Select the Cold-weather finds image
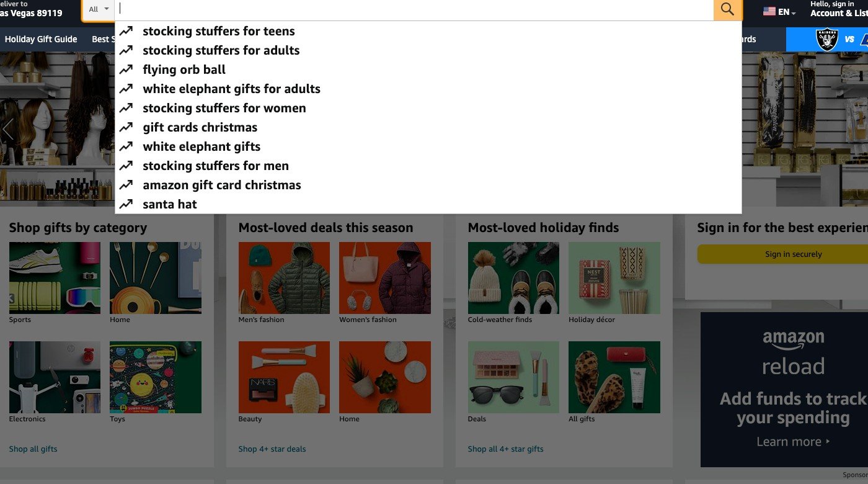 click(x=513, y=278)
